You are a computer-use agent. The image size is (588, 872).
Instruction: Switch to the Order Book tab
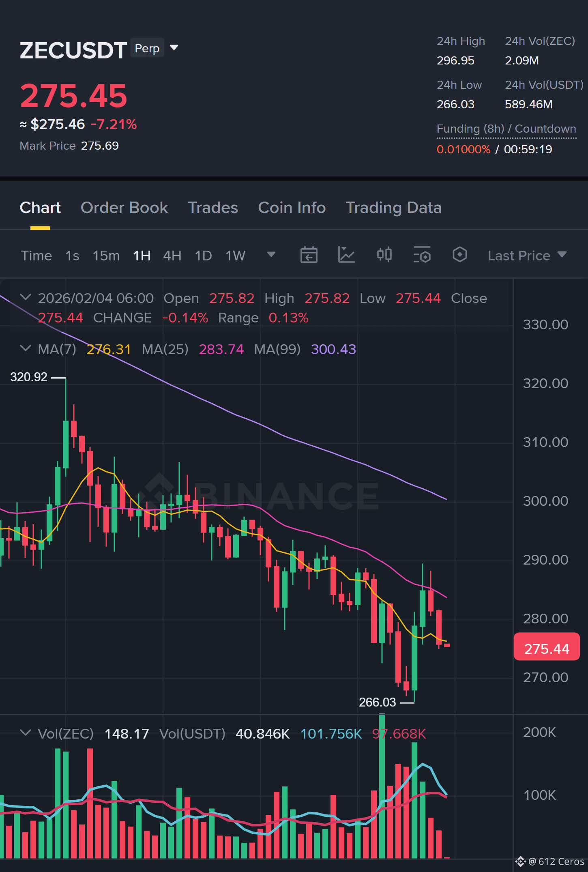124,208
